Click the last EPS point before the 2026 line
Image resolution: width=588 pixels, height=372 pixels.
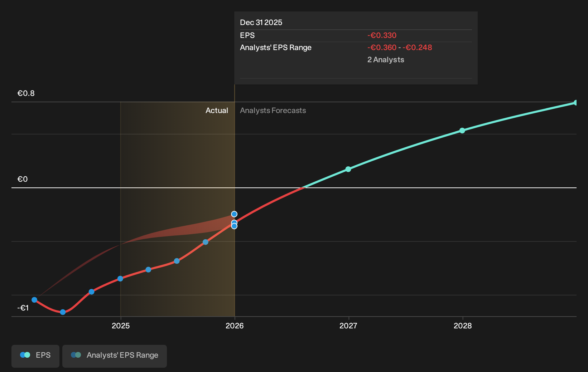206,242
